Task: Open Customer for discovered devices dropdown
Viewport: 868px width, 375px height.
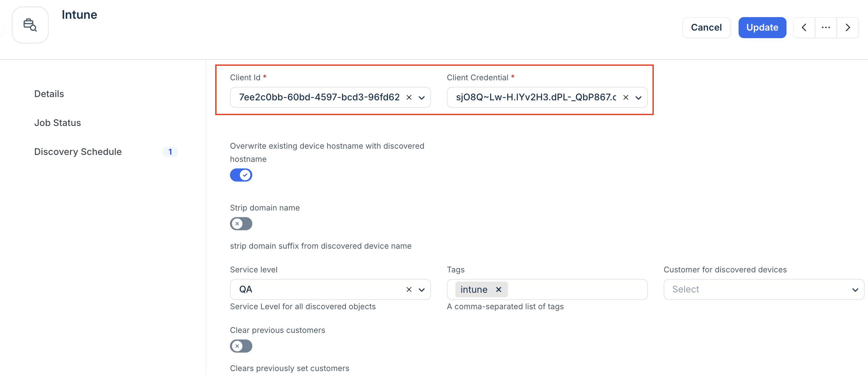Action: [x=764, y=289]
